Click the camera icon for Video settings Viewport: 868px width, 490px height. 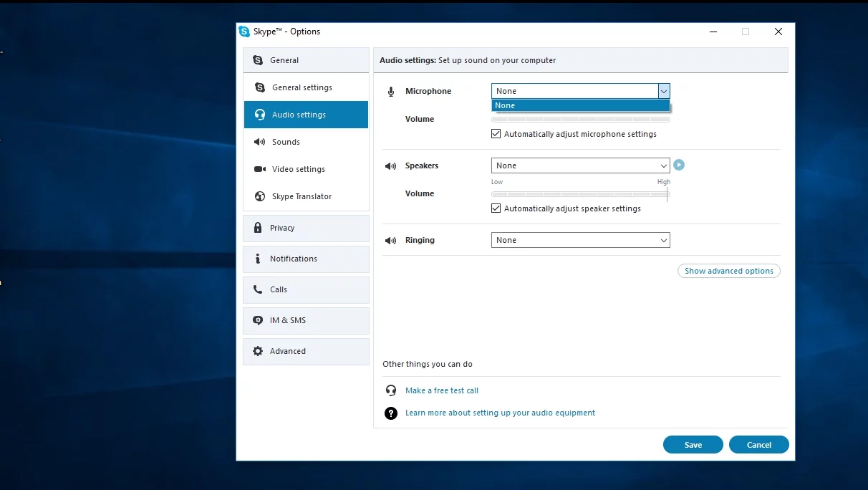pyautogui.click(x=259, y=169)
